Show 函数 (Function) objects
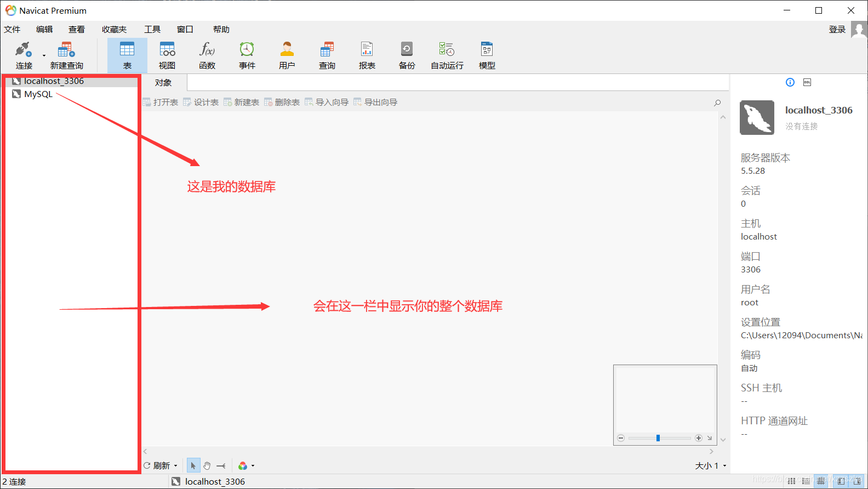The width and height of the screenshot is (868, 489). [207, 56]
